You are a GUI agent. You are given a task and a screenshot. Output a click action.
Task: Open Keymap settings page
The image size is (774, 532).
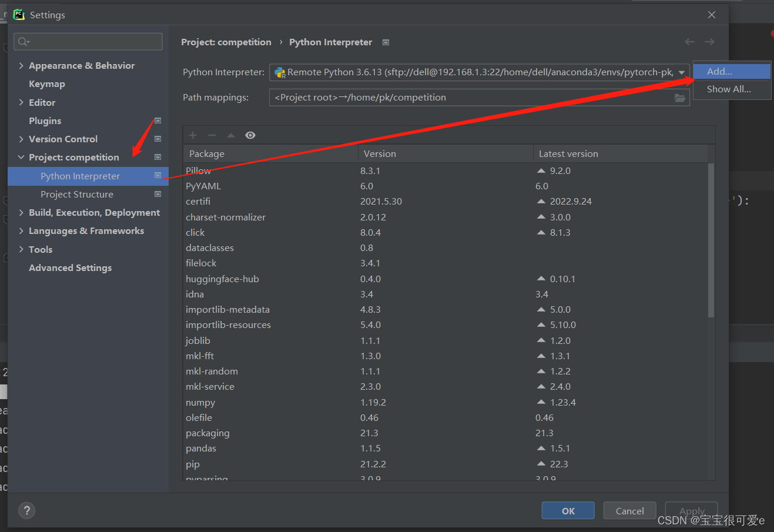[47, 83]
